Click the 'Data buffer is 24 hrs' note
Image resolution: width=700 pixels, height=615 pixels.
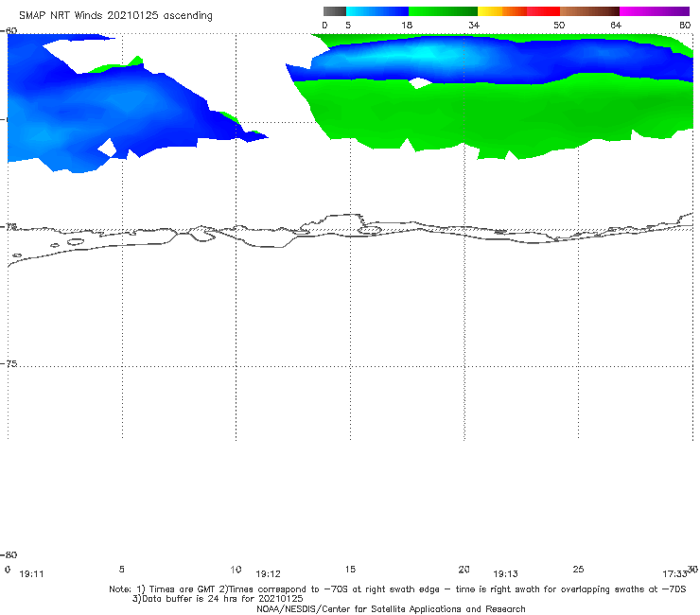pos(218,599)
